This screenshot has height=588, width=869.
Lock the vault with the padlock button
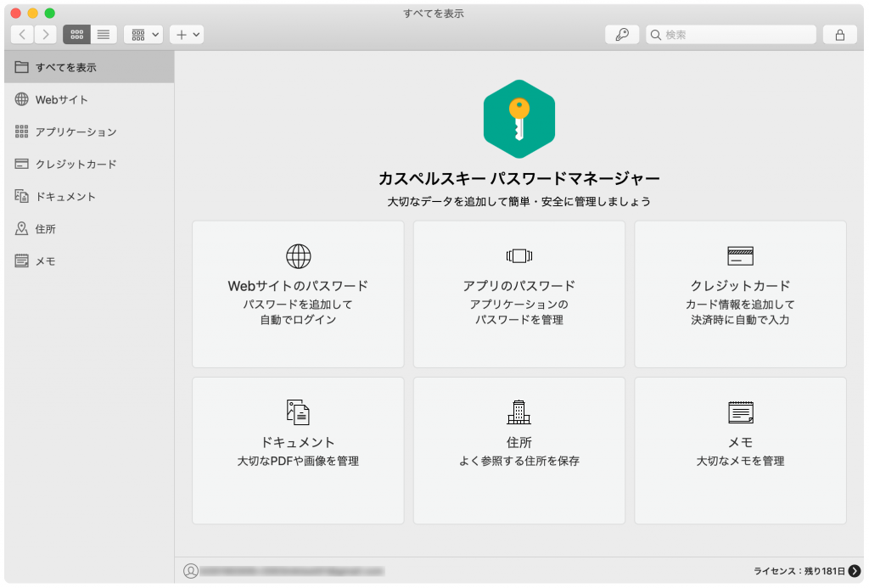pyautogui.click(x=840, y=35)
